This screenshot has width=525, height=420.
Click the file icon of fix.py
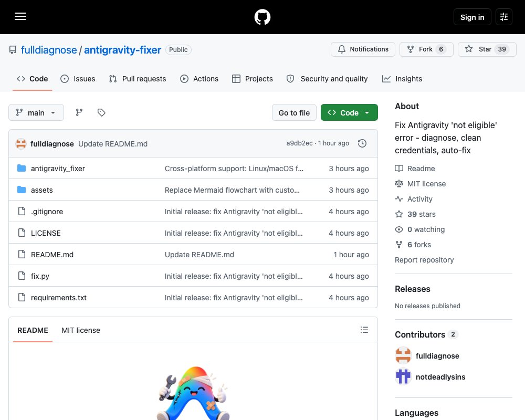tap(22, 276)
